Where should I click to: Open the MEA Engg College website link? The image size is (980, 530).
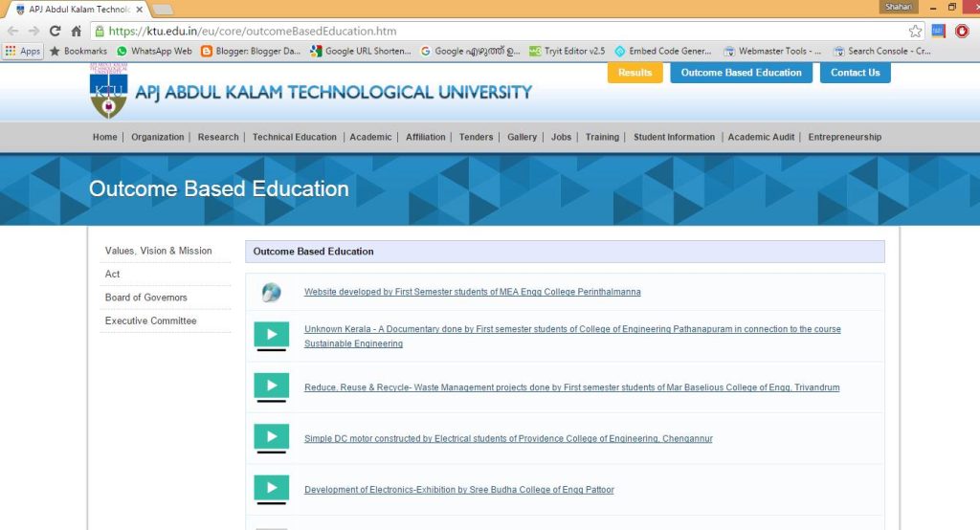(472, 292)
